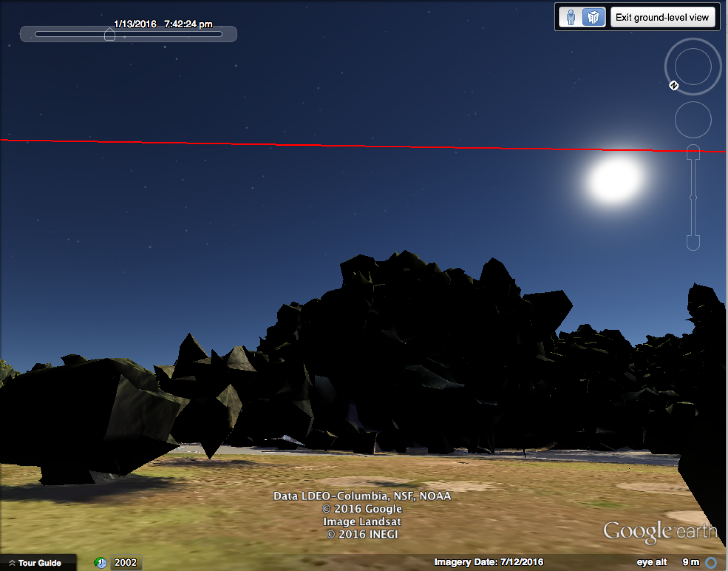Viewport: 728px width, 571px height.
Task: Click the 2002 historical imagery button
Action: tap(126, 563)
